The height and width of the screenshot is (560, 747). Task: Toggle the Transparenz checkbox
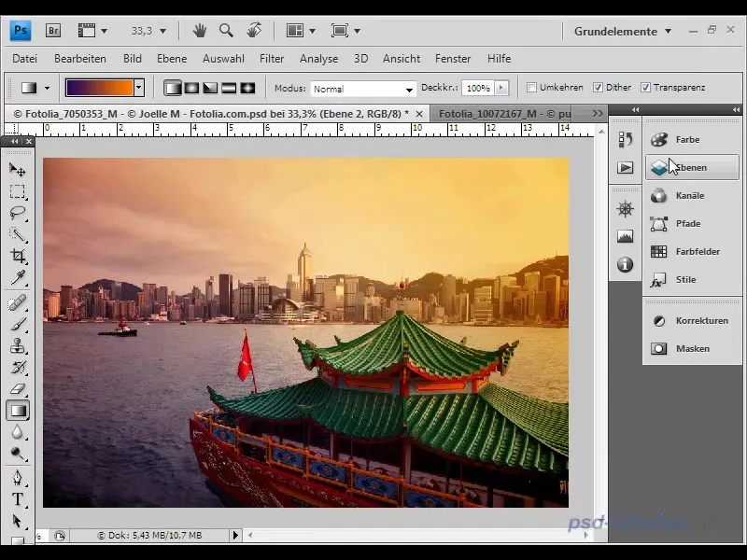click(x=645, y=87)
